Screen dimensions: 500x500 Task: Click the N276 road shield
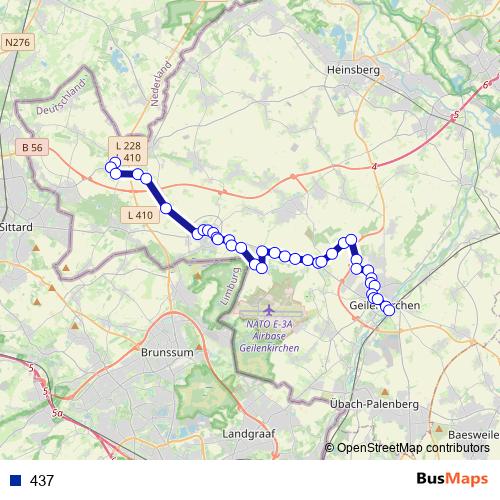[17, 42]
